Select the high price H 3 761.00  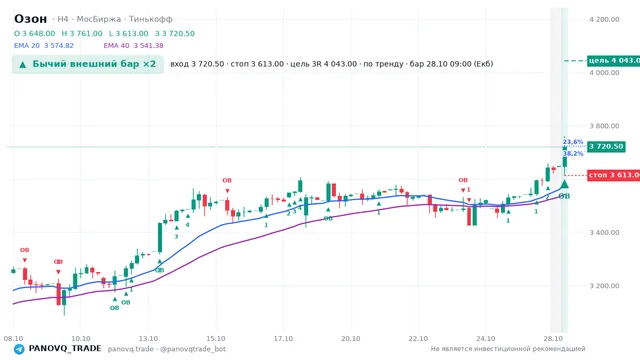pyautogui.click(x=82, y=33)
